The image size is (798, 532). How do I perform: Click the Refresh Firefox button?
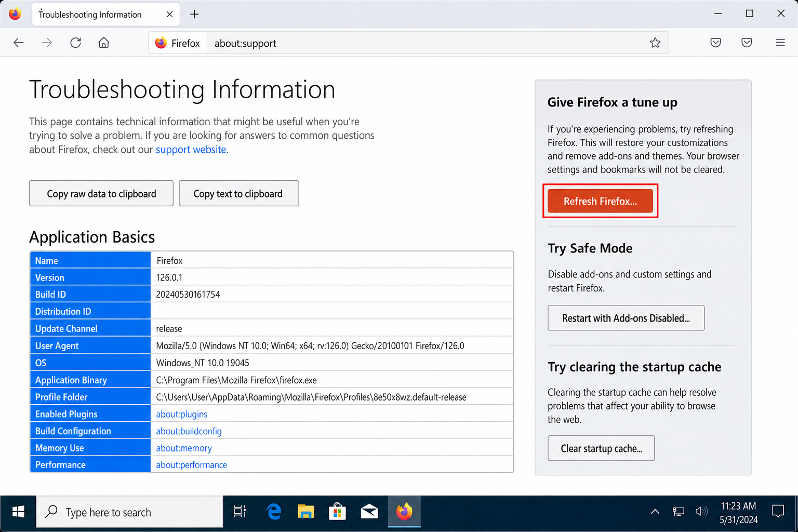(600, 201)
